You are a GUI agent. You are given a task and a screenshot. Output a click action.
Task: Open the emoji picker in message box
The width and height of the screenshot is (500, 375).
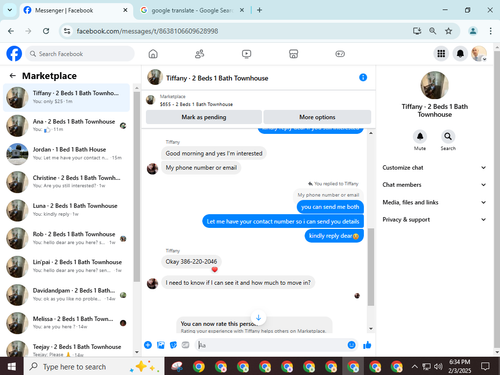click(x=351, y=345)
